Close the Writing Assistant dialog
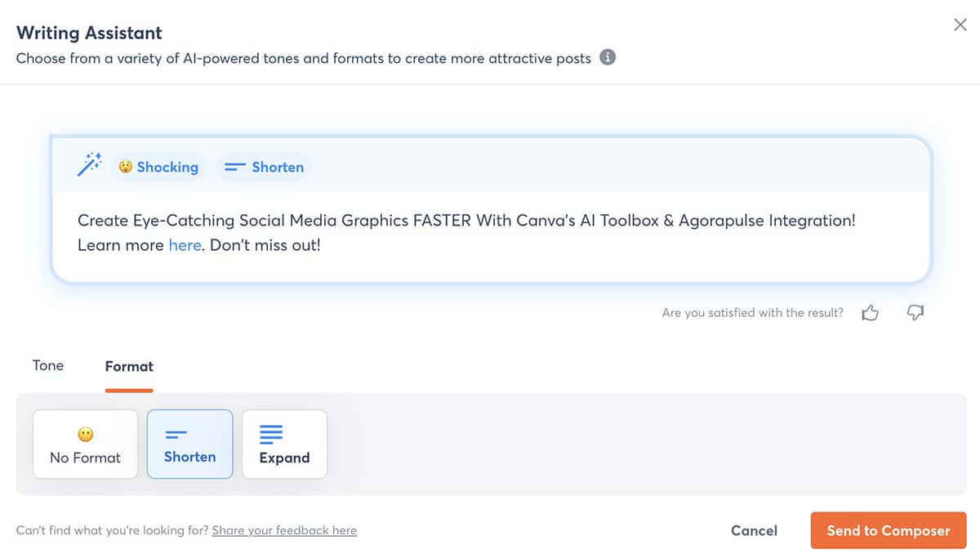Viewport: 980px width, 554px height. pyautogui.click(x=960, y=25)
